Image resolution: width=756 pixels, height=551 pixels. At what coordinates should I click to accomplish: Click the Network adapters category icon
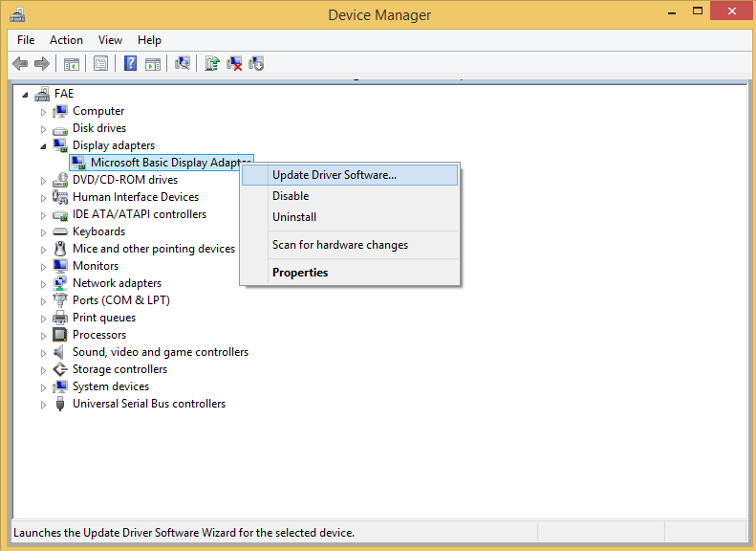tap(60, 283)
